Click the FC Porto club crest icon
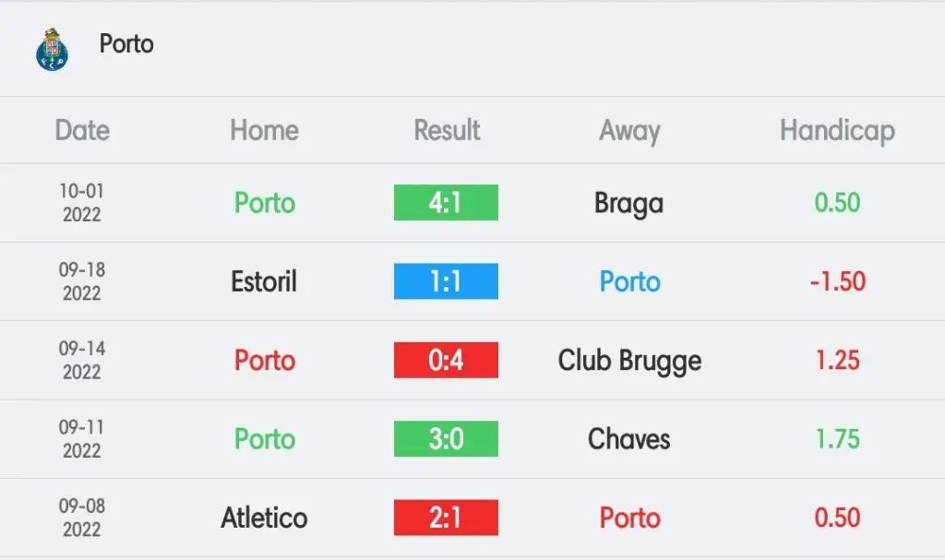 pyautogui.click(x=52, y=50)
